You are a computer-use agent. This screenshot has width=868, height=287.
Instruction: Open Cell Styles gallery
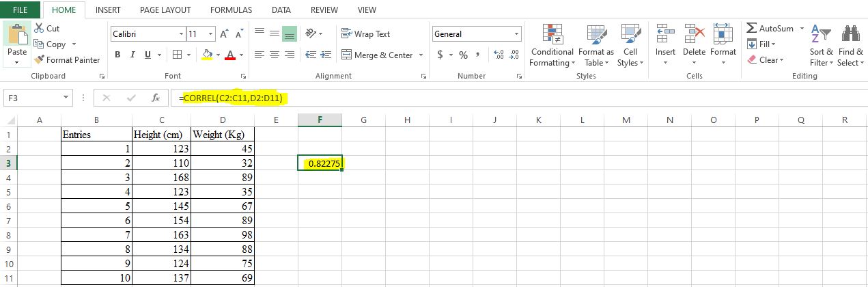pos(630,45)
